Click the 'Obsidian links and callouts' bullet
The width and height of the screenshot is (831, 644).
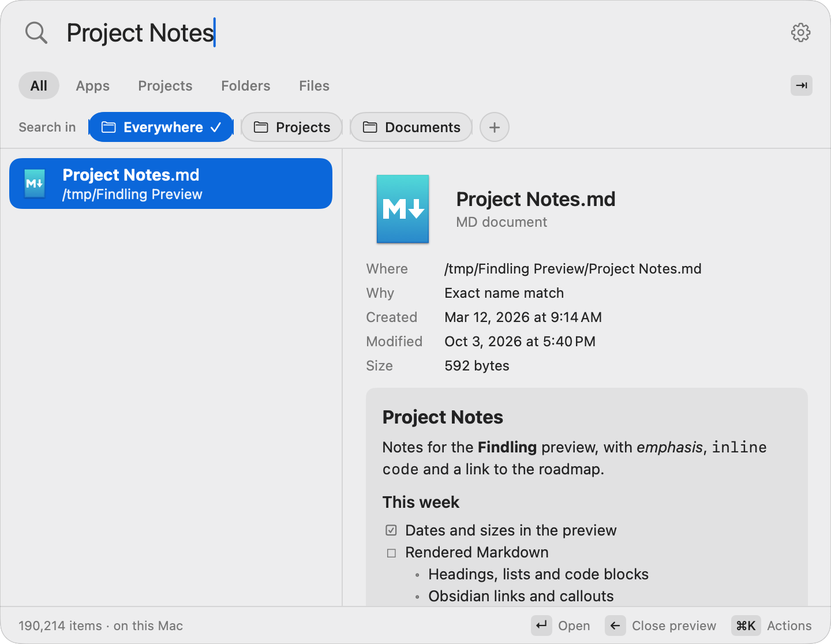pos(521,596)
